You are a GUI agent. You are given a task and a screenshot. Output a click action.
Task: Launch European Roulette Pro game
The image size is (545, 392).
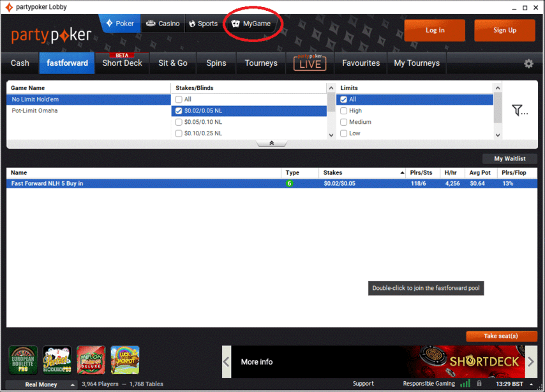(23, 360)
